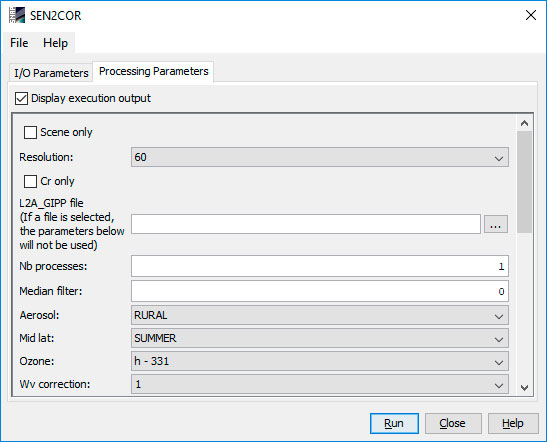Select the Processing Parameters tab
Image resolution: width=547 pixels, height=442 pixels.
click(x=153, y=71)
